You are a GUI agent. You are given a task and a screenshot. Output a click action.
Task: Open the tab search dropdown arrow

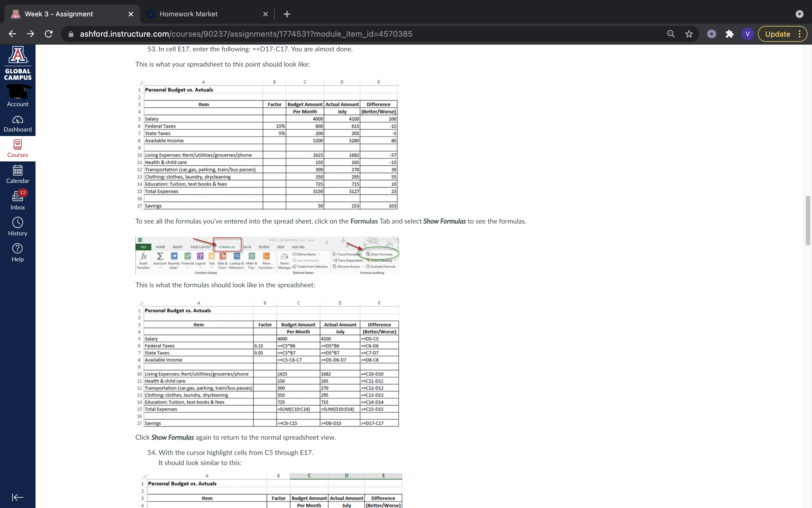[800, 14]
